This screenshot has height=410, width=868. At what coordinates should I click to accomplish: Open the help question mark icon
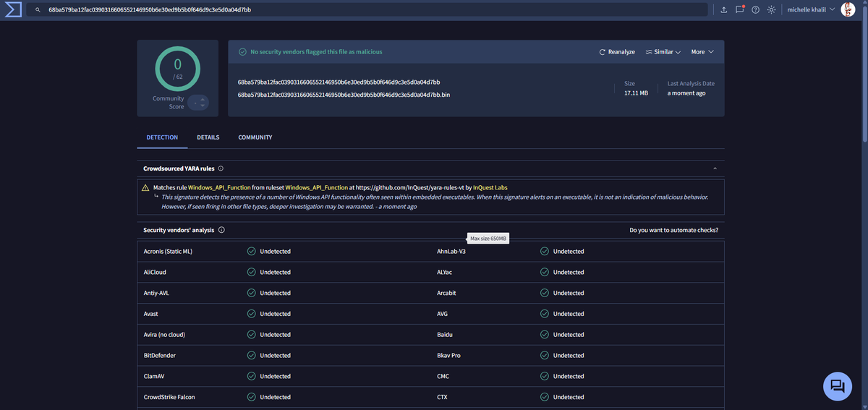[x=755, y=10]
